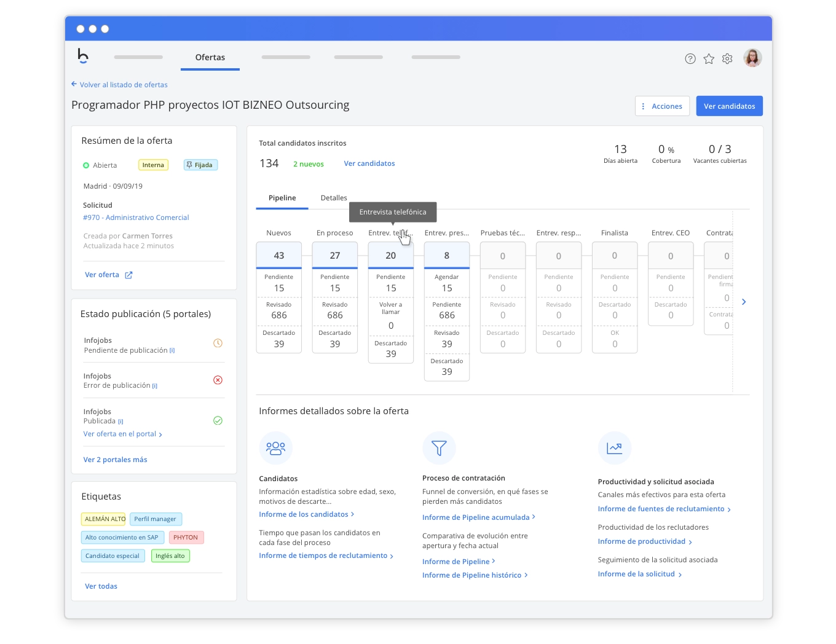Viewport: 836px width, 644px height.
Task: Click the En proceso stage count 27
Action: click(x=335, y=256)
